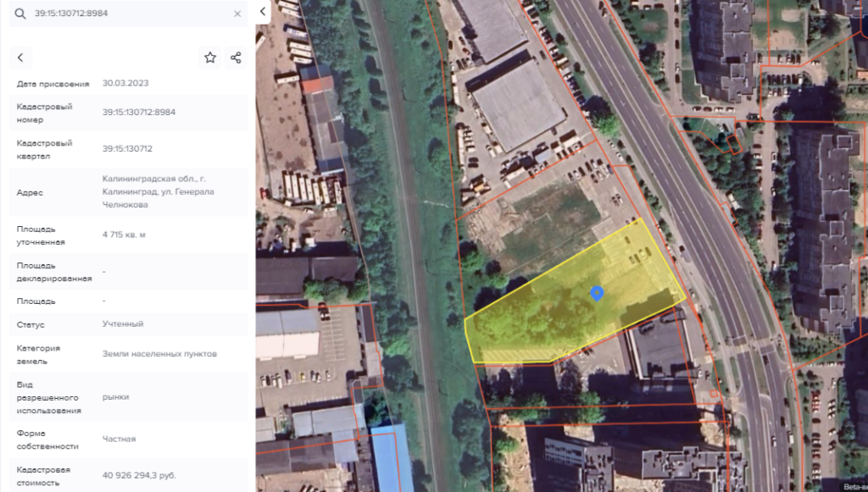Click the magnifier search icon
The image size is (868, 492).
[20, 14]
